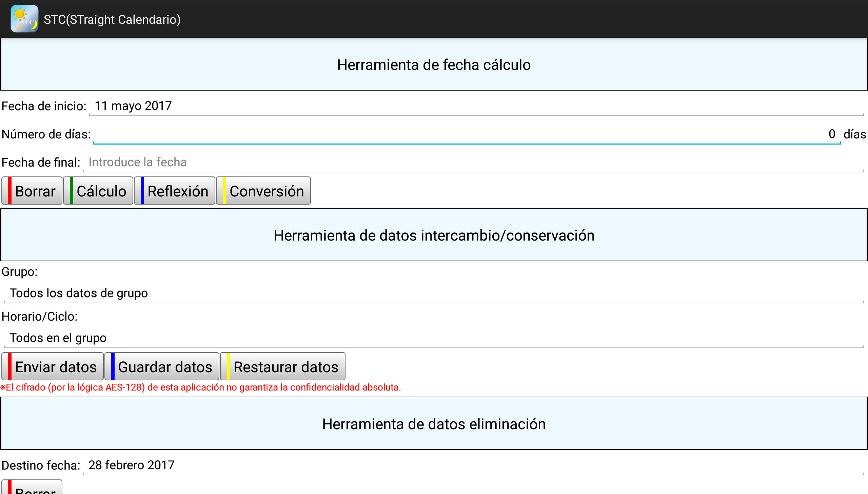The height and width of the screenshot is (494, 868).
Task: Tap Restaurar datos button
Action: 282,367
